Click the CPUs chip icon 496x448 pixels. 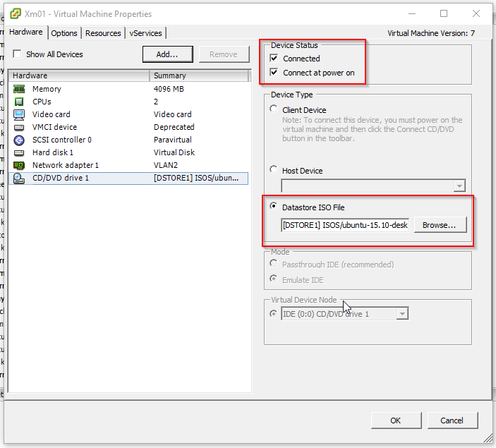point(19,102)
